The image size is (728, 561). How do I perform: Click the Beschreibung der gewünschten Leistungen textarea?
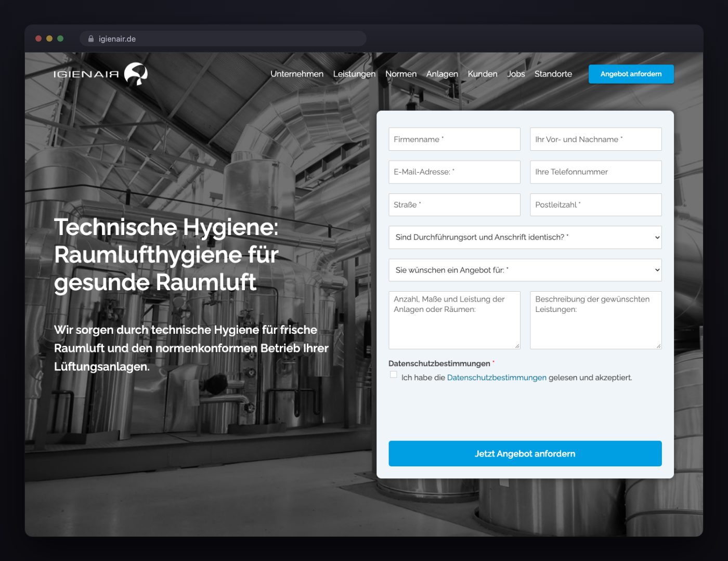(596, 320)
